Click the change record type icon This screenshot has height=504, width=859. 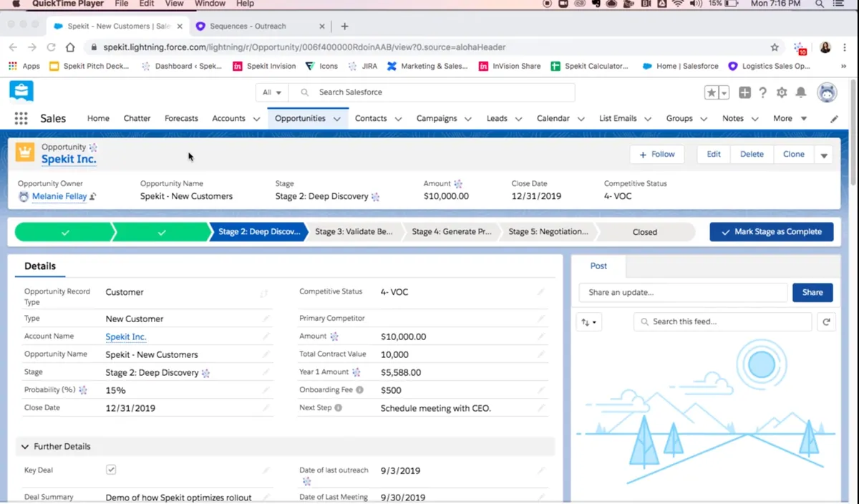point(264,294)
